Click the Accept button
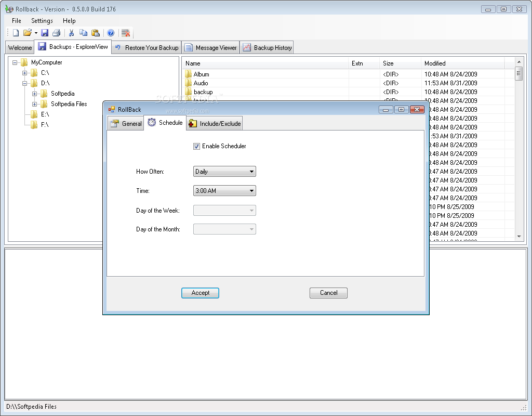The image size is (532, 416). 200,293
